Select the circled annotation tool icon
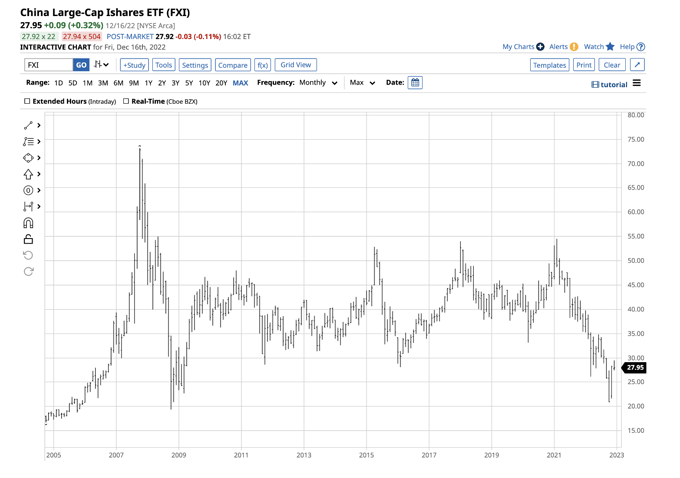This screenshot has width=680, height=478. pyautogui.click(x=28, y=190)
